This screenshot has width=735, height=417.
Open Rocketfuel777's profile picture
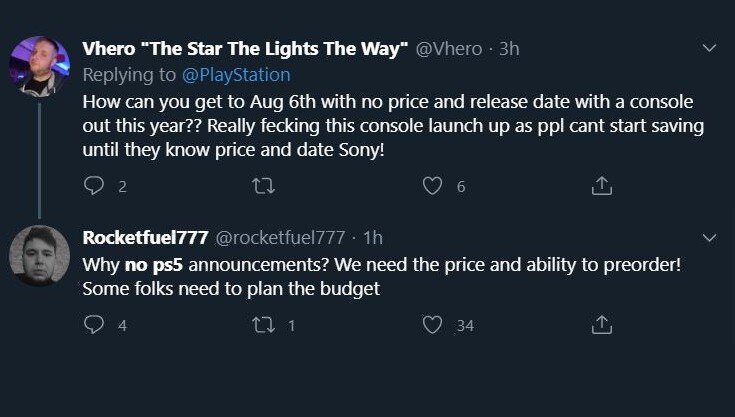39,256
